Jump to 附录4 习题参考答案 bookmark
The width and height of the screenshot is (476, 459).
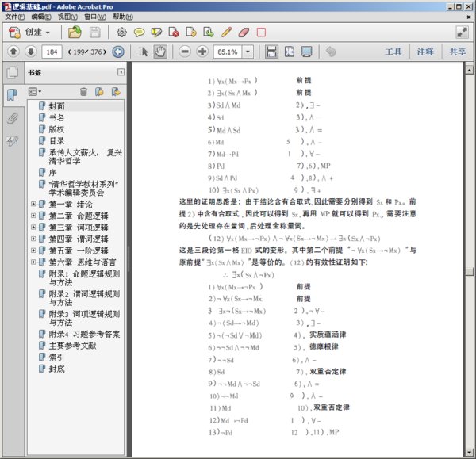coord(84,334)
